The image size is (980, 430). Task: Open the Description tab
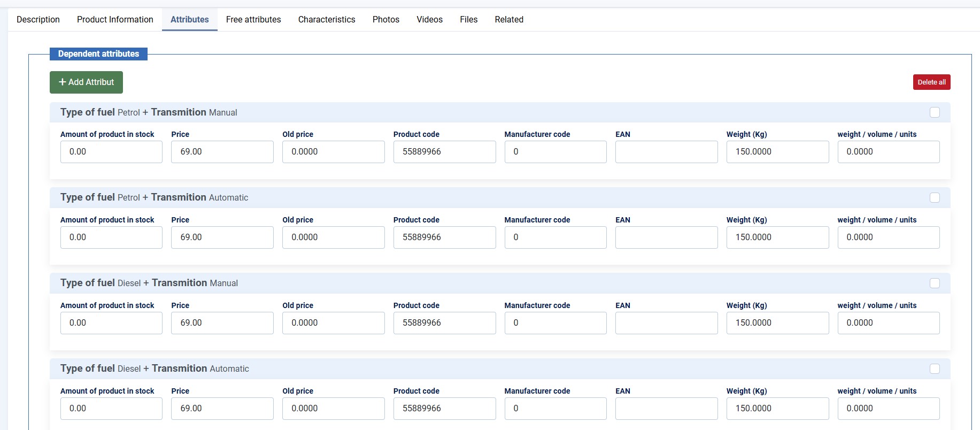38,20
